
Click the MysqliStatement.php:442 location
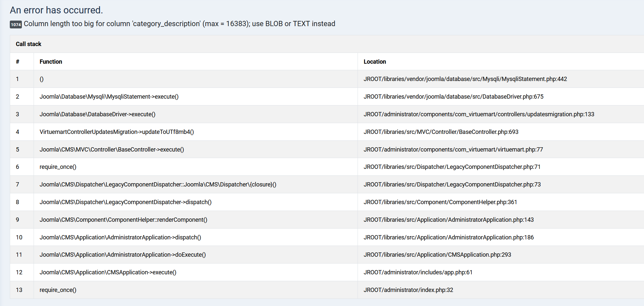(465, 79)
